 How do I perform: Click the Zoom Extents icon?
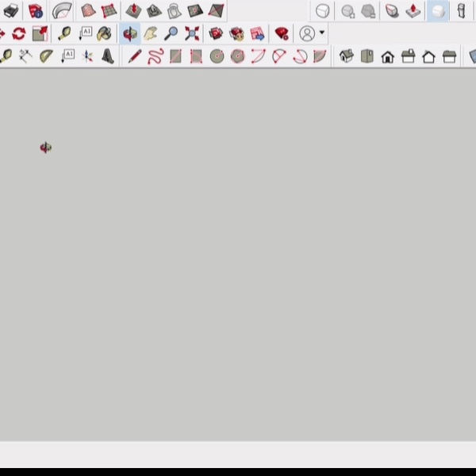tap(192, 33)
